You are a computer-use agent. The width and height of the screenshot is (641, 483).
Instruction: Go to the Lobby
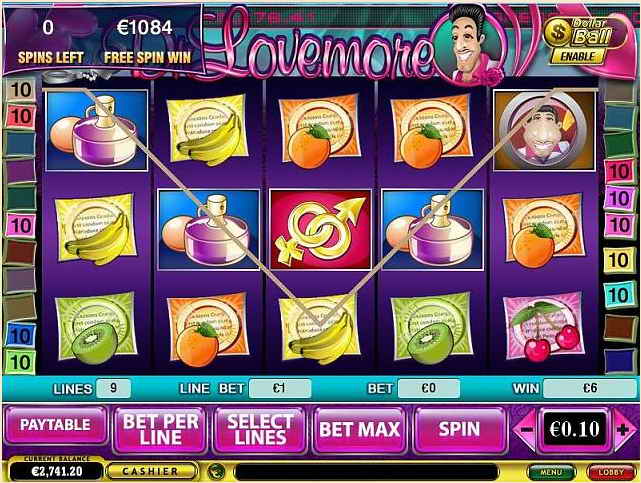(x=611, y=472)
